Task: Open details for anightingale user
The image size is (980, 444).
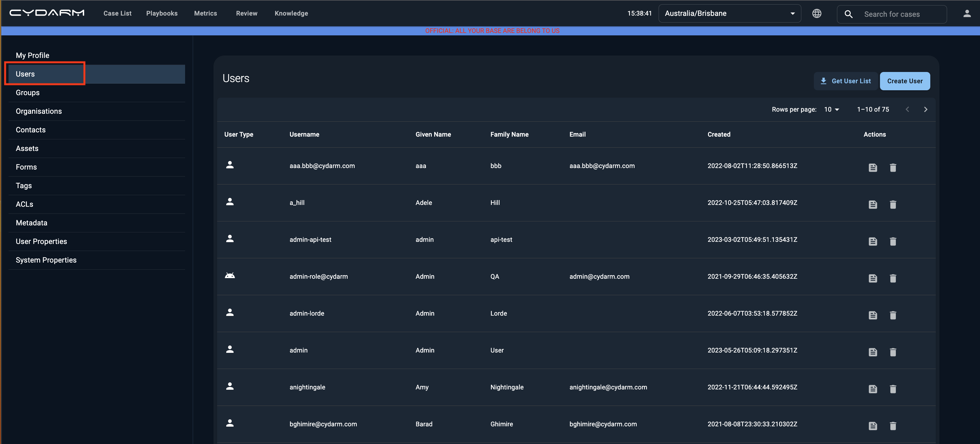Action: 873,389
